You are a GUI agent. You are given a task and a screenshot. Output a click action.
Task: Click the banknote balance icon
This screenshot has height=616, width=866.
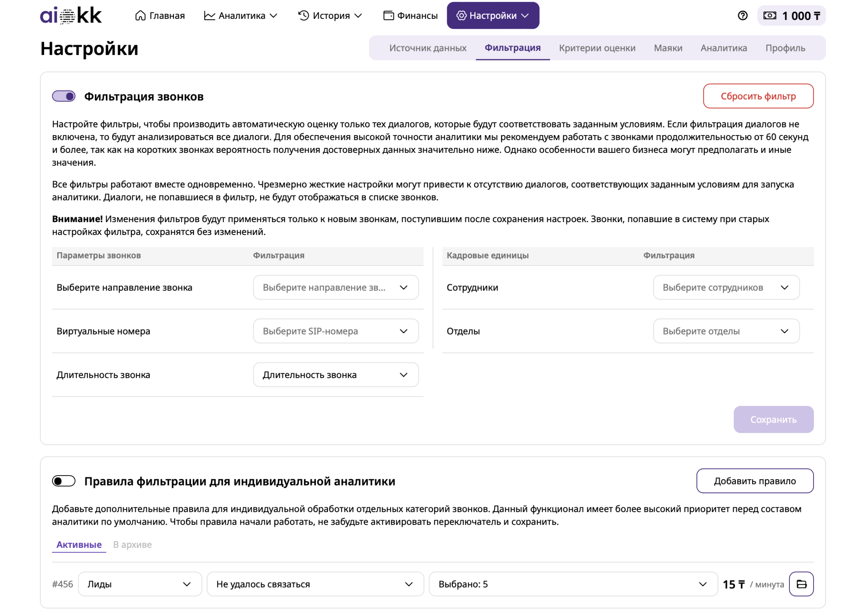tap(770, 16)
